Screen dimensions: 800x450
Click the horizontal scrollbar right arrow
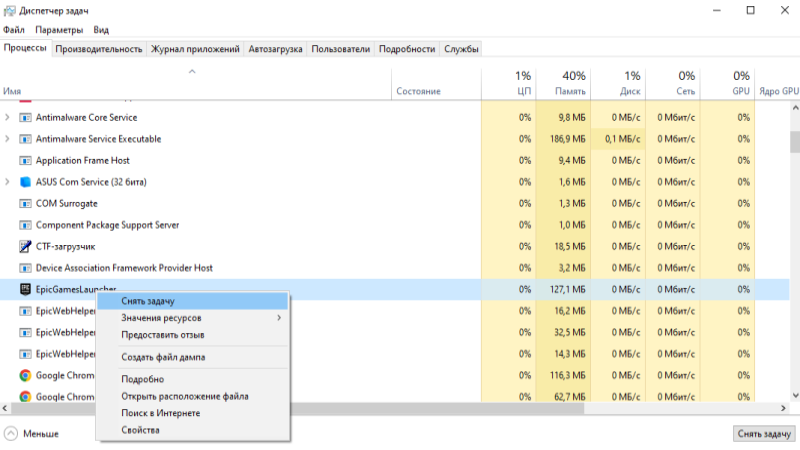pos(784,408)
